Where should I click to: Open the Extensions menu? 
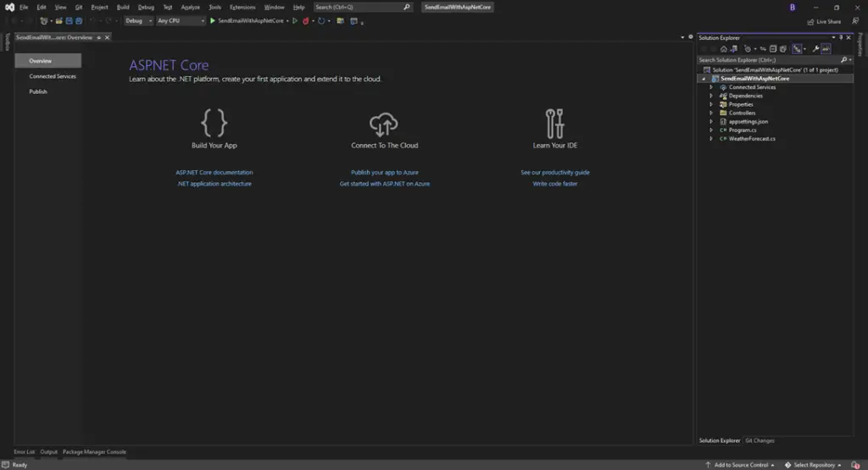point(242,7)
